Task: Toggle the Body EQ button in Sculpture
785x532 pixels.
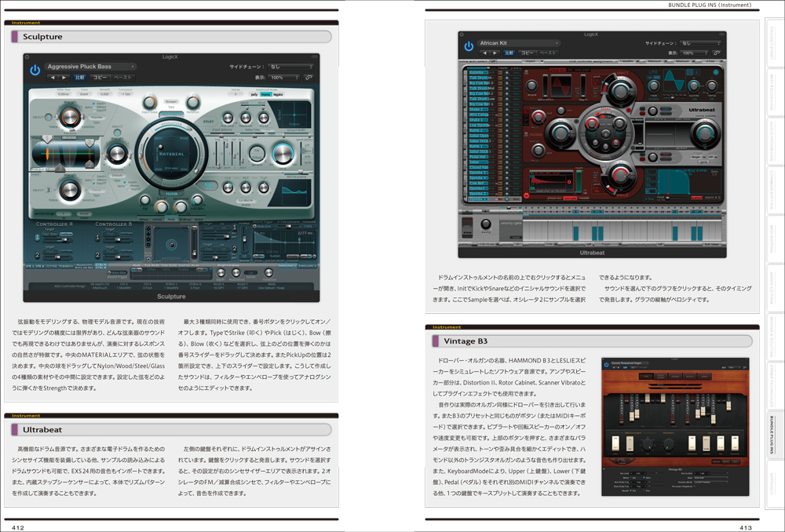Action: coord(210,185)
